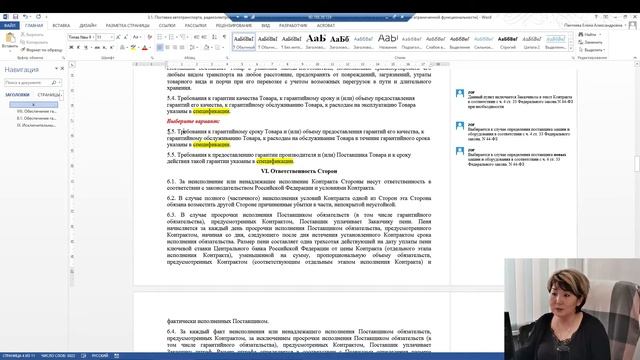Toggle Align Left alignment
Image resolution: width=640 pixels, height=360 pixels.
tap(160, 48)
